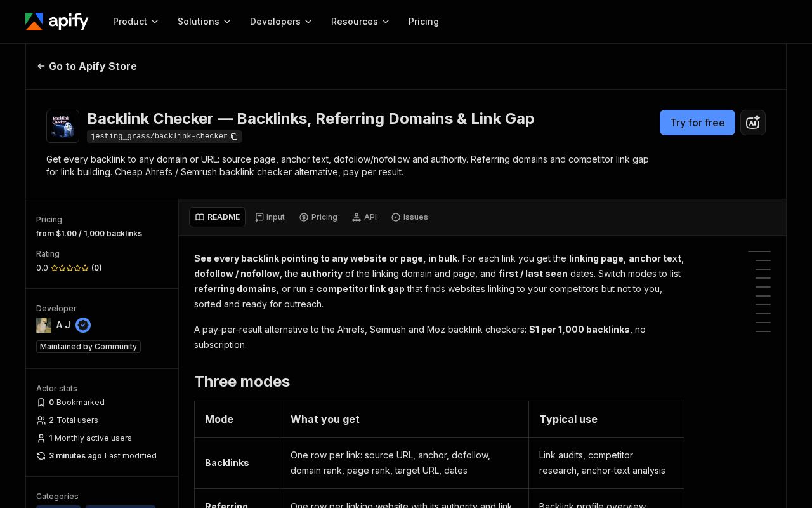Open the Developers dropdown
The width and height of the screenshot is (812, 508).
pyautogui.click(x=281, y=22)
